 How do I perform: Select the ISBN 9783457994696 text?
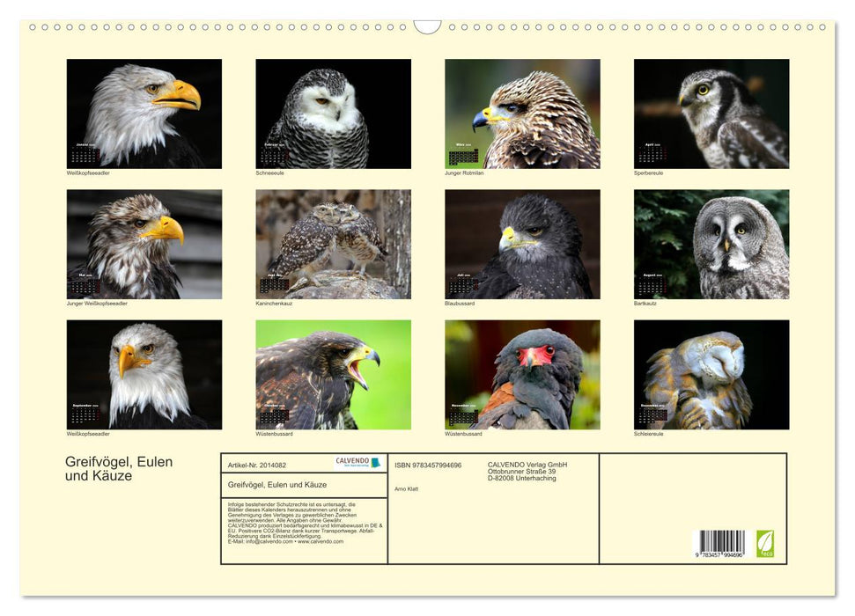click(x=429, y=464)
